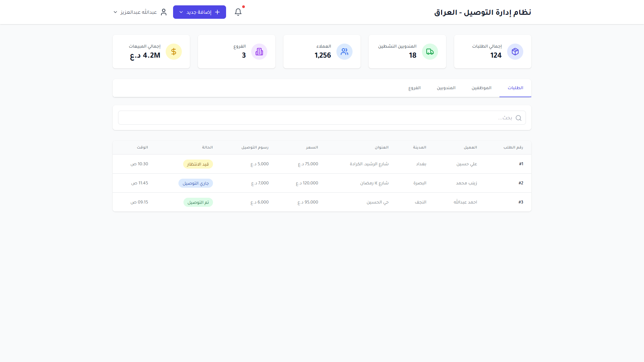Click the dollar icon on total sales card
644x362 pixels.
pyautogui.click(x=174, y=52)
